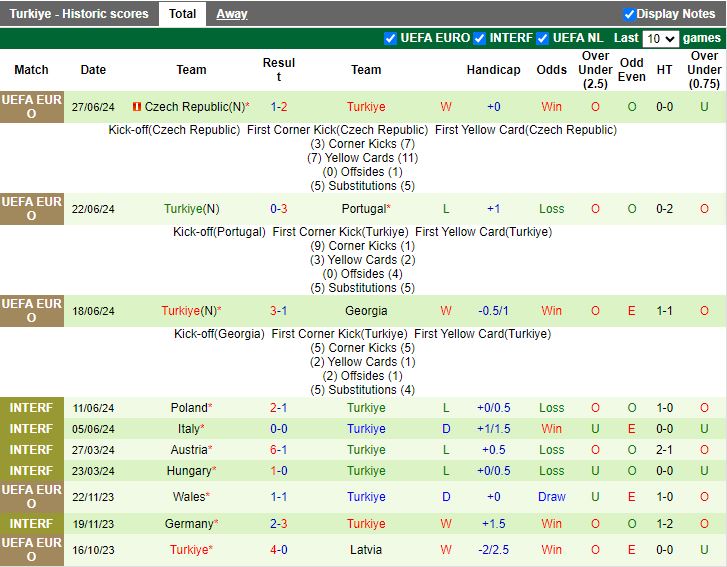Image resolution: width=727 pixels, height=567 pixels.
Task: Click Turkiye team on 16/10/23 row
Action: point(191,549)
